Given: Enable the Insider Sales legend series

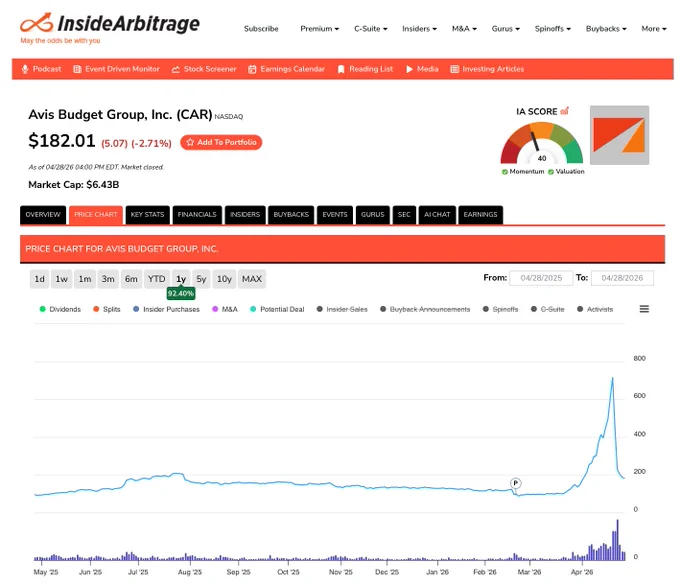Looking at the screenshot, I should (342, 309).
